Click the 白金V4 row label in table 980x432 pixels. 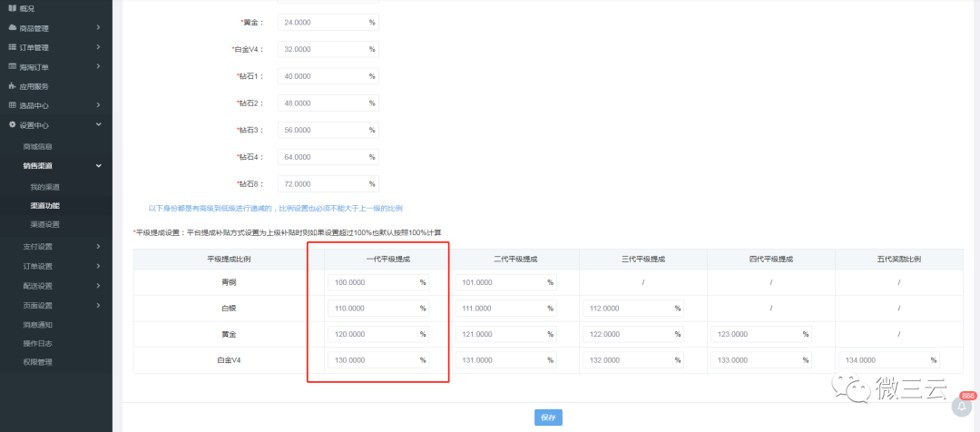229,360
